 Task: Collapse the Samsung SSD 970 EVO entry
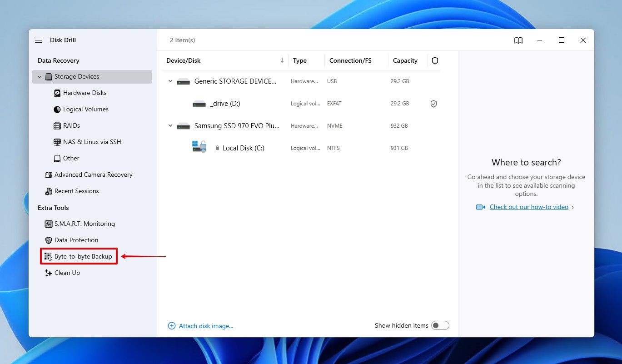click(x=170, y=125)
